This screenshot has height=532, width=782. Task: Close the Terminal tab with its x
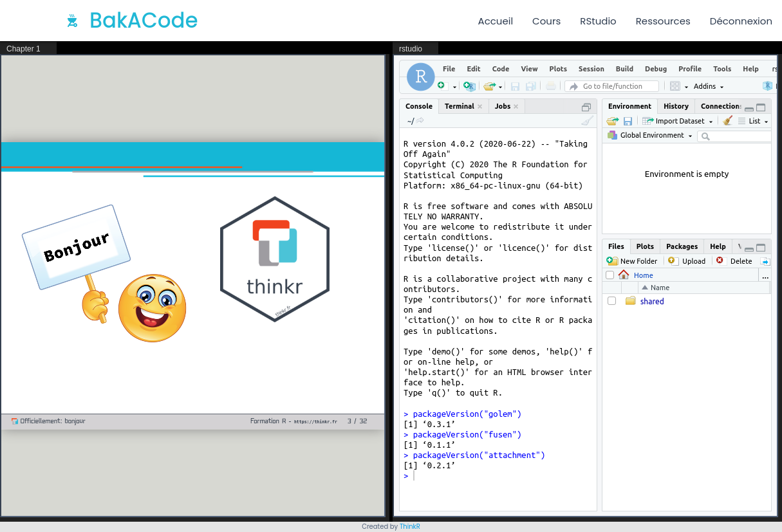tap(479, 107)
